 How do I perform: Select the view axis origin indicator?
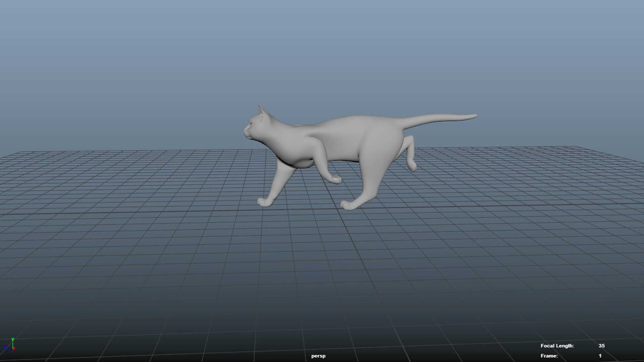click(x=13, y=349)
